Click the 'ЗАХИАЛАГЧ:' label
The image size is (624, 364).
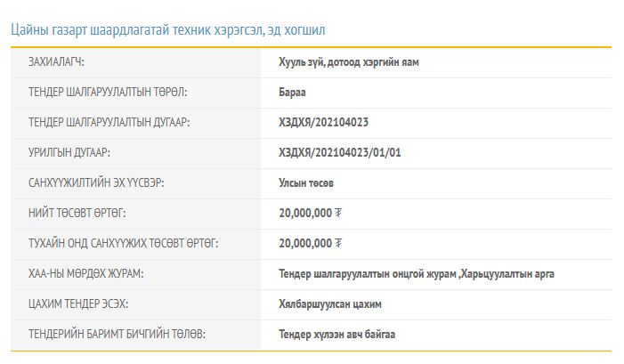click(62, 62)
